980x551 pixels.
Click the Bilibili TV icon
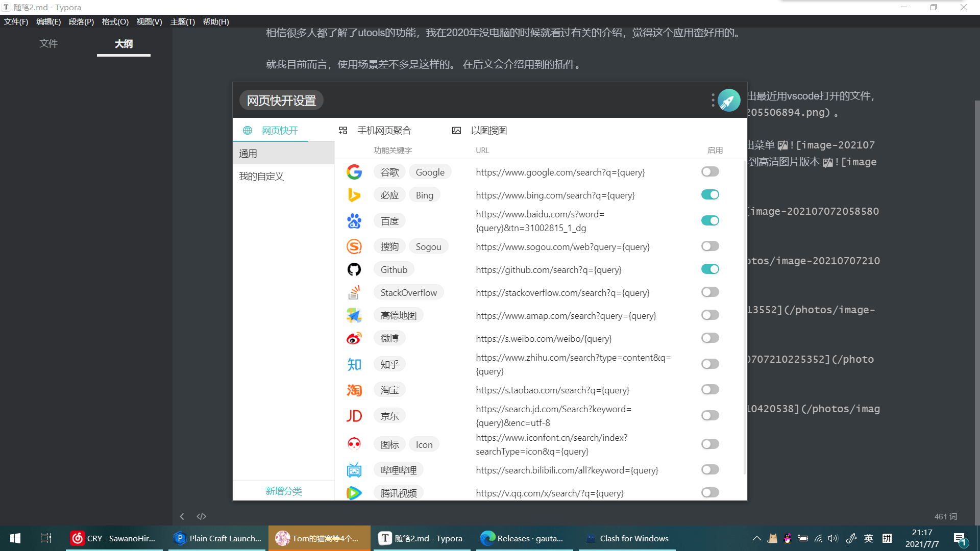(x=354, y=470)
